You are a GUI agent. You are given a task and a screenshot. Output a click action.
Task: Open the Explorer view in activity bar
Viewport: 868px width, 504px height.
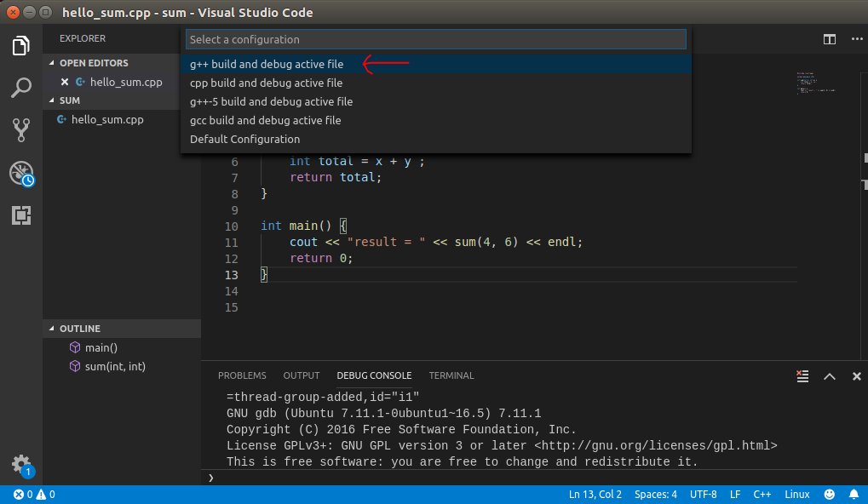pos(21,45)
